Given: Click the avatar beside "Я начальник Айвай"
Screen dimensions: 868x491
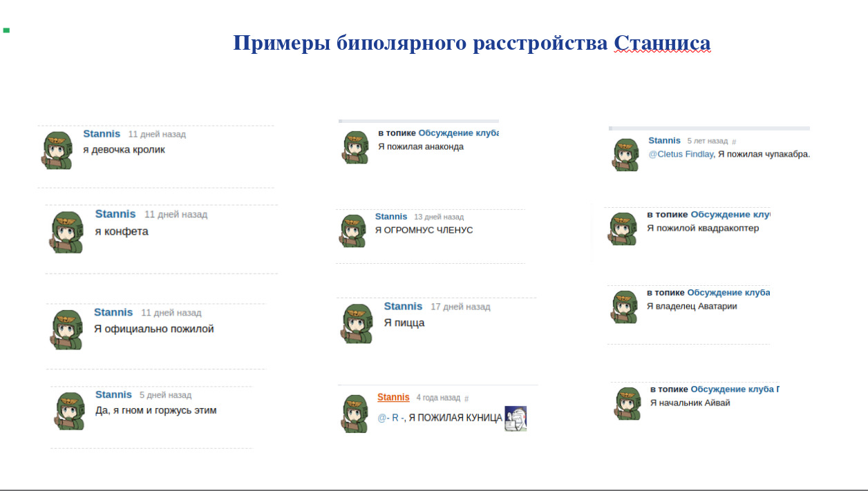Looking at the screenshot, I should [x=628, y=403].
